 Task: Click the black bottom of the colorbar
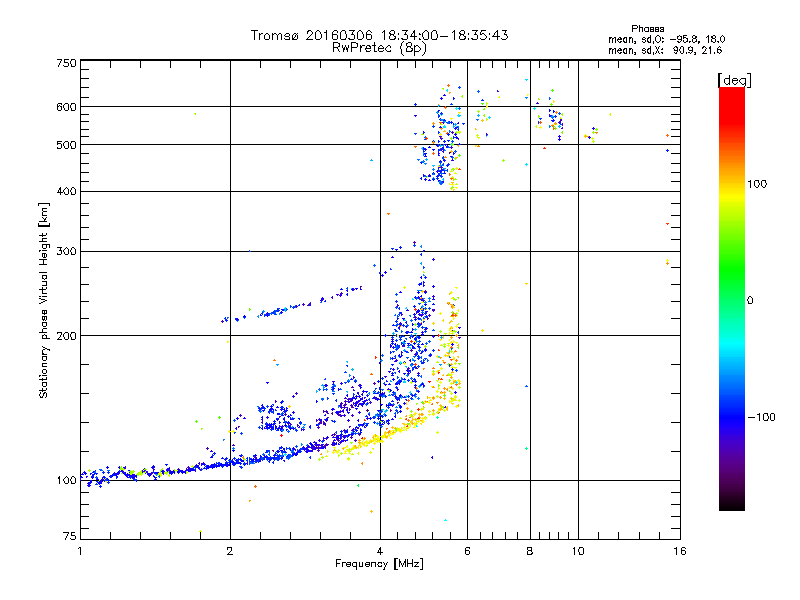(732, 503)
